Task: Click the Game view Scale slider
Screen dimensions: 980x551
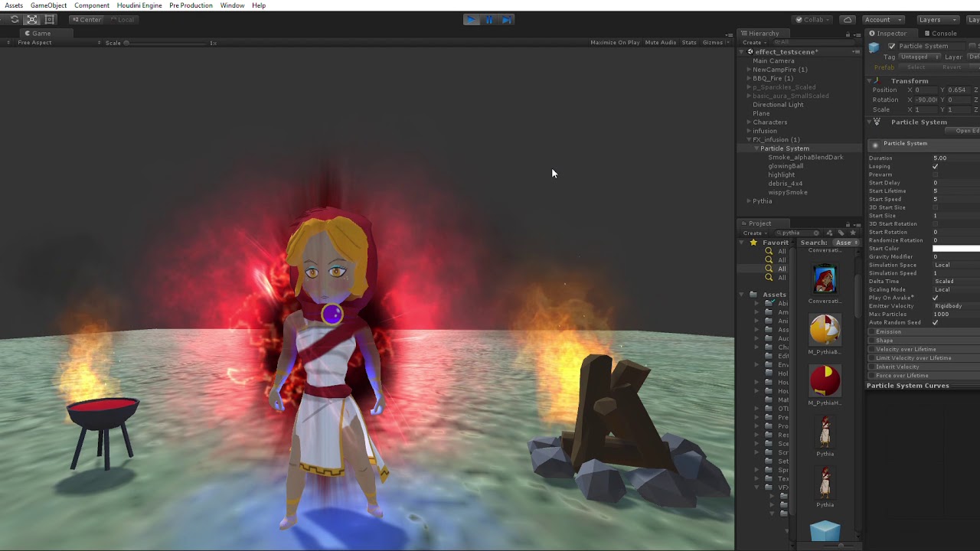Action: (165, 43)
